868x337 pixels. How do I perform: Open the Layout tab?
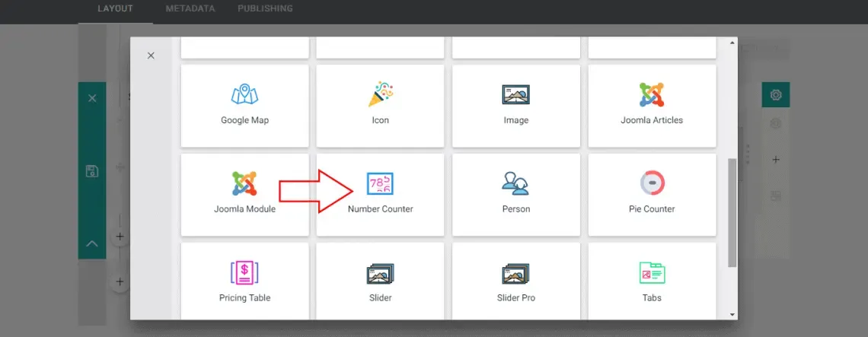115,9
